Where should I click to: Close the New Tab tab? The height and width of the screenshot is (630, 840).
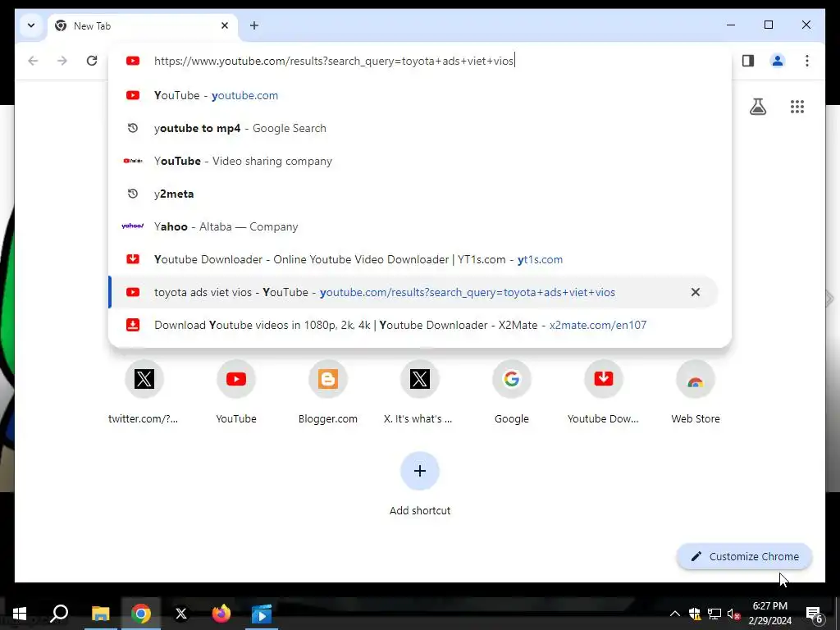tap(225, 25)
